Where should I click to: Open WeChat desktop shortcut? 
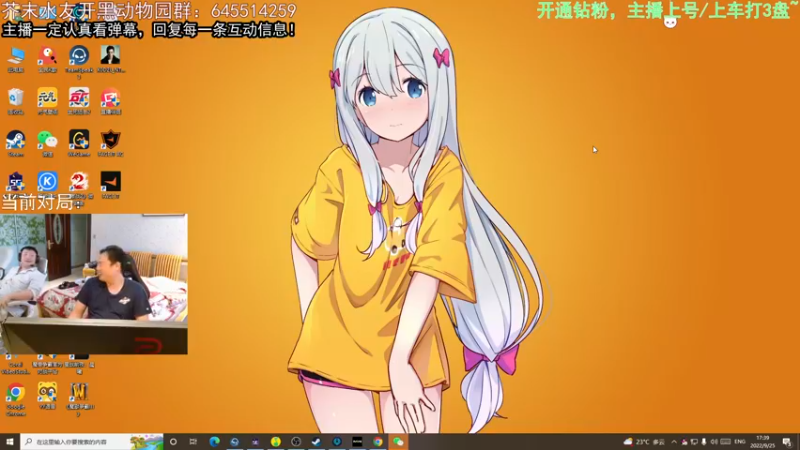(47, 140)
